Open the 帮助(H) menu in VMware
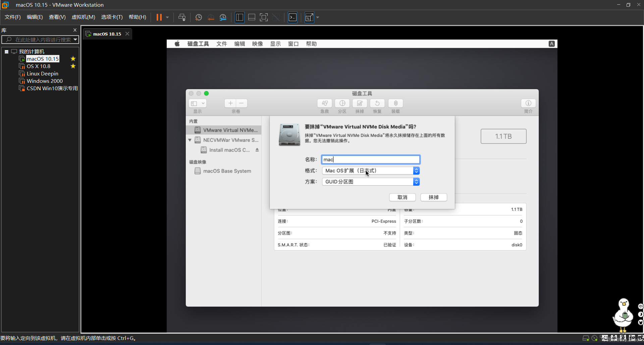The image size is (644, 345). click(138, 17)
